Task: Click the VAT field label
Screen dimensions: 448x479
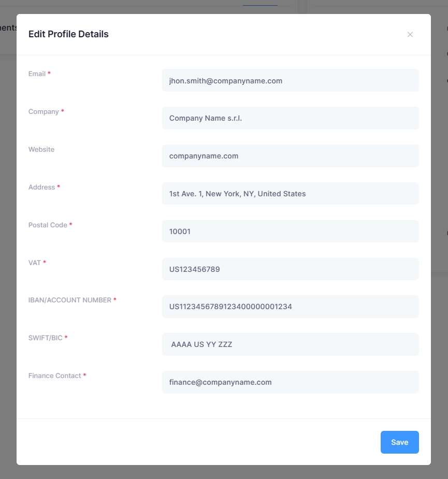Action: click(35, 263)
